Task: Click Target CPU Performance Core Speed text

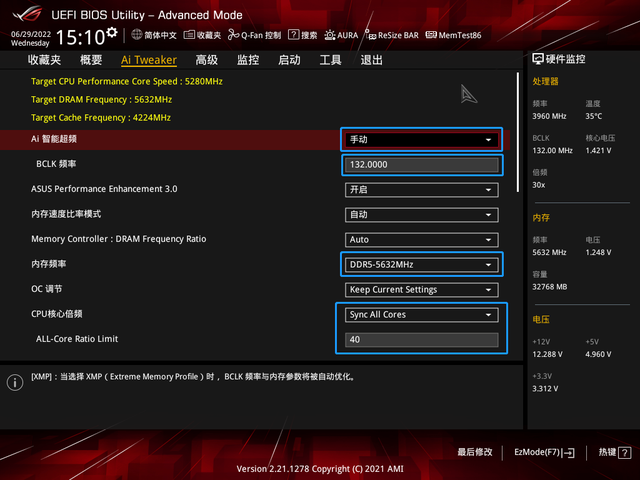Action: tap(127, 81)
